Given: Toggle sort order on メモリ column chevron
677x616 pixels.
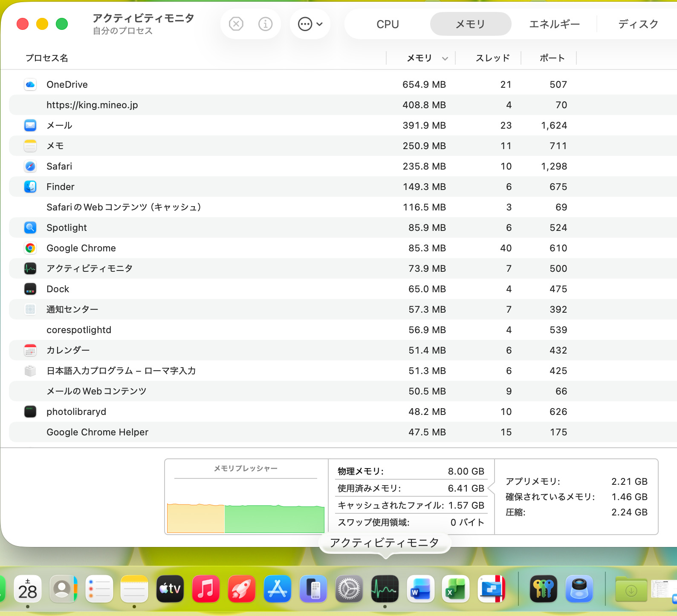Looking at the screenshot, I should coord(445,58).
